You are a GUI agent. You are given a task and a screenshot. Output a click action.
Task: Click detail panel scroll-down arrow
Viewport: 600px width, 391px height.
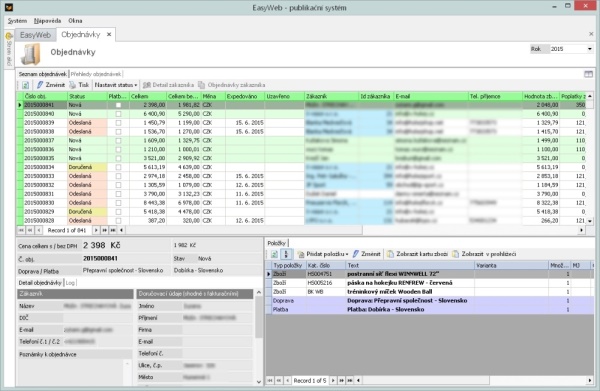tap(259, 381)
